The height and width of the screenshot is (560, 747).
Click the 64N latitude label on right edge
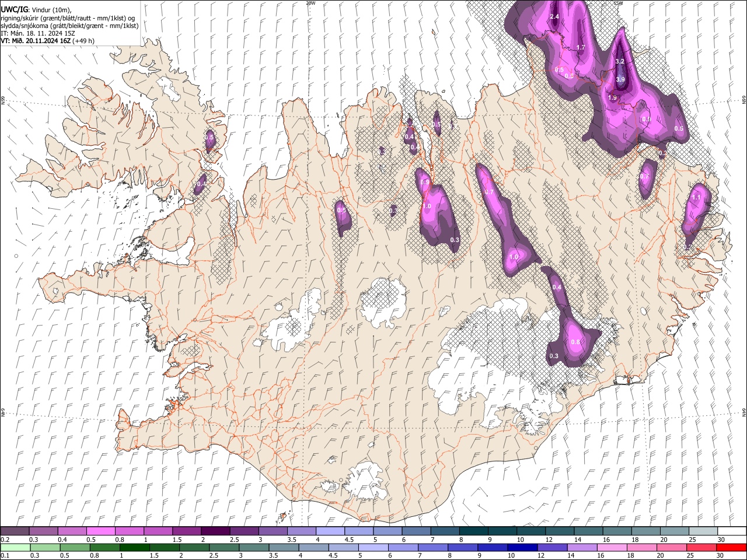(x=744, y=412)
